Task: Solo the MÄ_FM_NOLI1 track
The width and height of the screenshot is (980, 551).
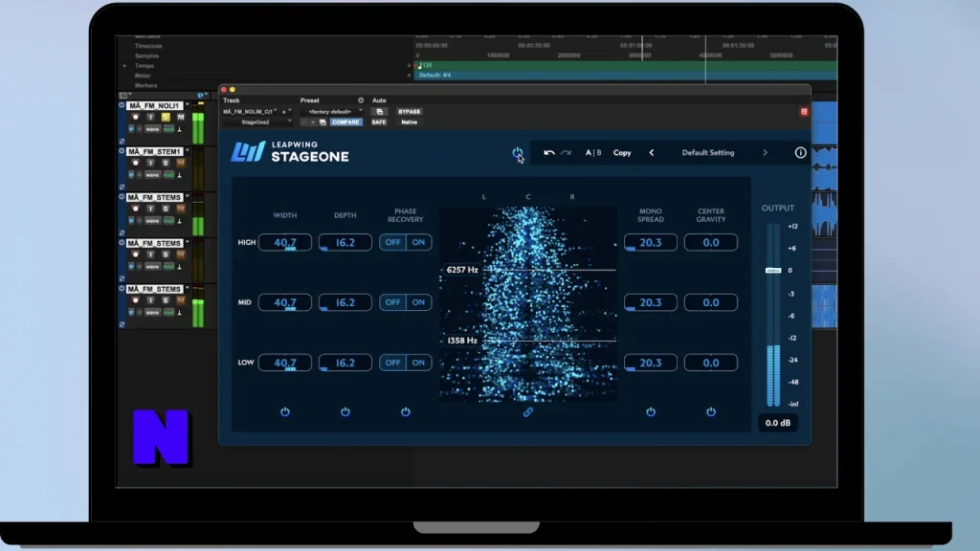Action: 166,117
